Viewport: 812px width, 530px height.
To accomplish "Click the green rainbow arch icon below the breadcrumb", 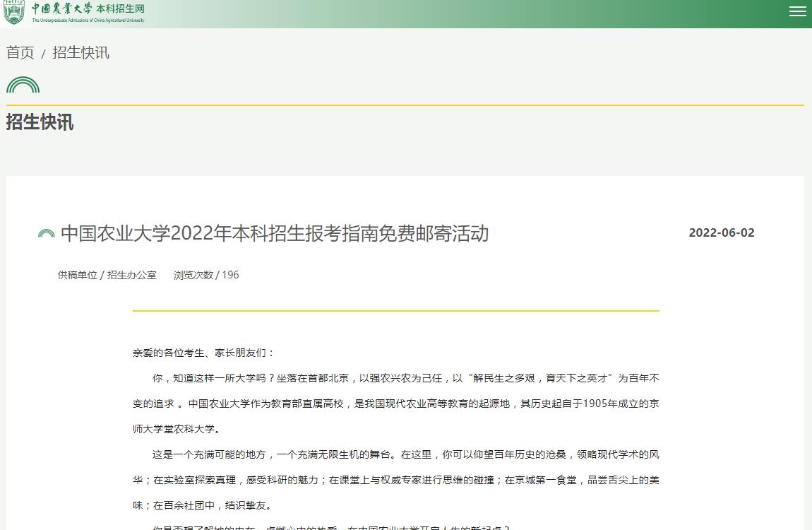I will coord(23,85).
